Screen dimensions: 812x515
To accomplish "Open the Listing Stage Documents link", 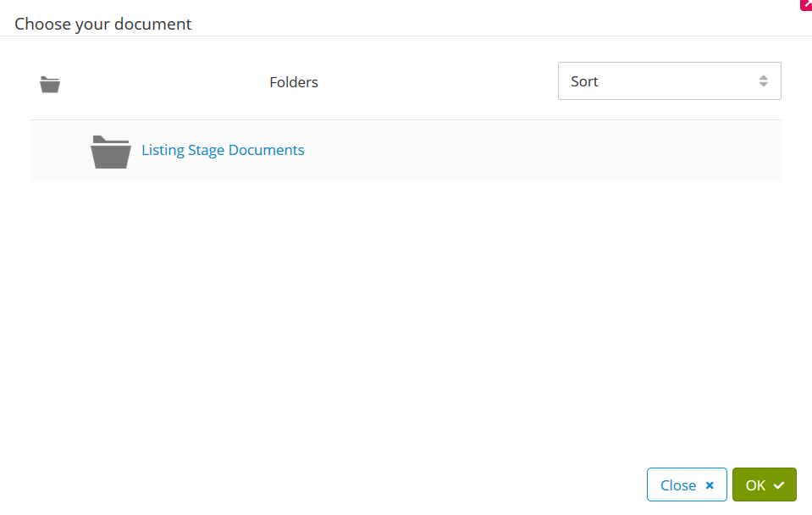I will pos(223,150).
